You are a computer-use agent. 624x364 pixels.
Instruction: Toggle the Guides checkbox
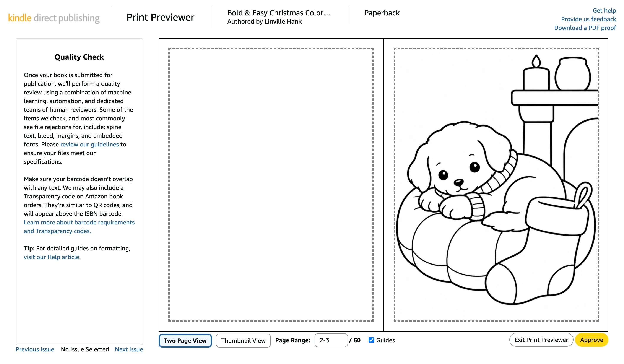click(371, 340)
